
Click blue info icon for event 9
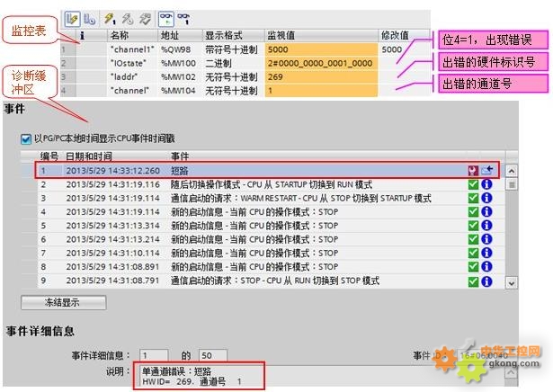[x=486, y=281]
